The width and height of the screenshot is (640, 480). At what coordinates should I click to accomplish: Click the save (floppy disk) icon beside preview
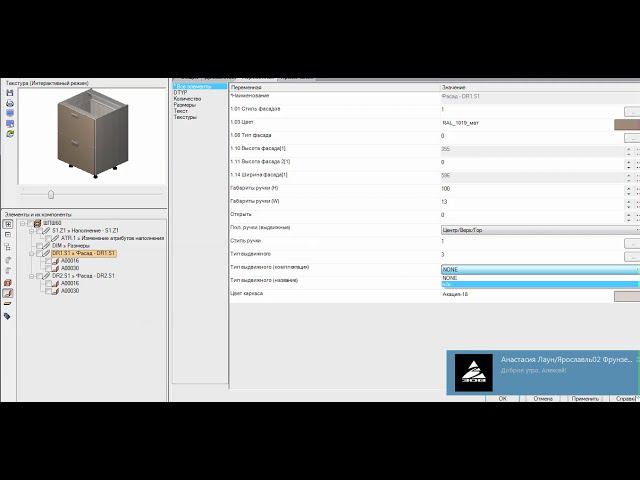pos(10,93)
